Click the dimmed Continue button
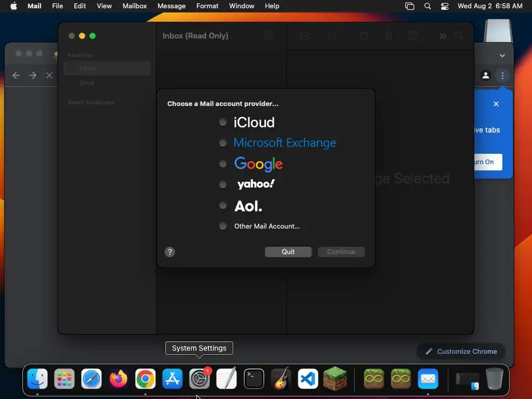The width and height of the screenshot is (532, 399). tap(341, 252)
